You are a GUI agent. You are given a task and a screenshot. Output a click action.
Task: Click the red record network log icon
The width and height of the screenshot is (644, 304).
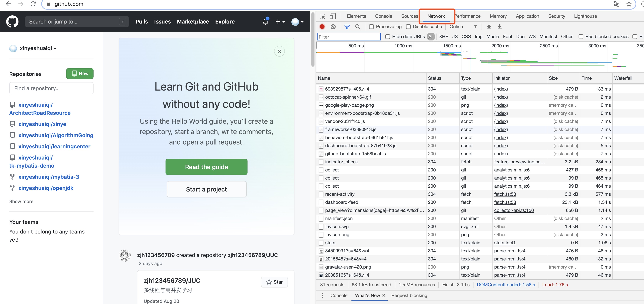(x=322, y=27)
